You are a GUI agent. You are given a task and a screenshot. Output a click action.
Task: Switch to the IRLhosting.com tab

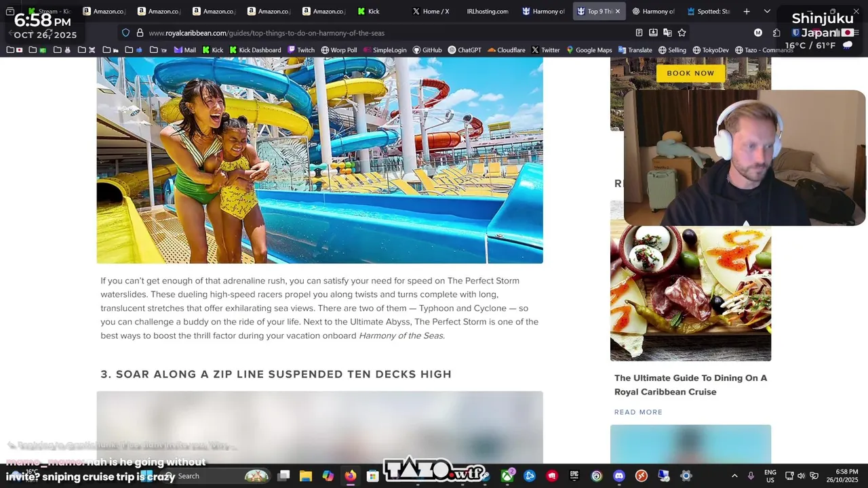point(486,11)
